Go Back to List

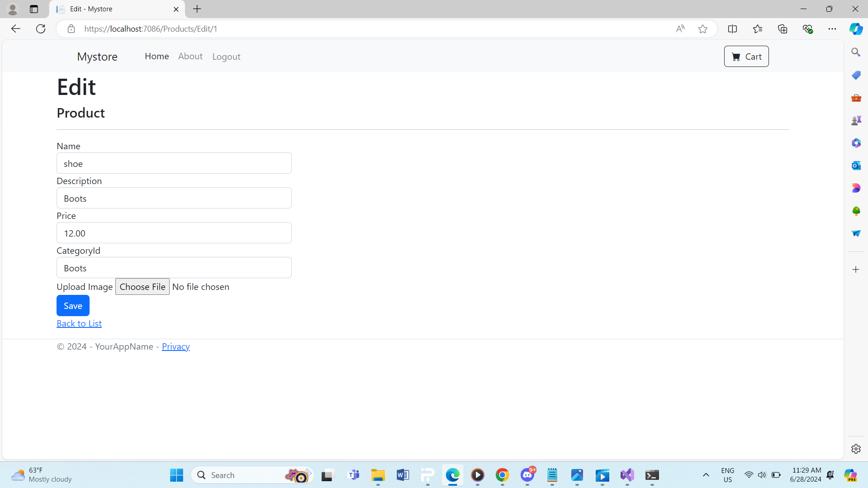tap(79, 323)
